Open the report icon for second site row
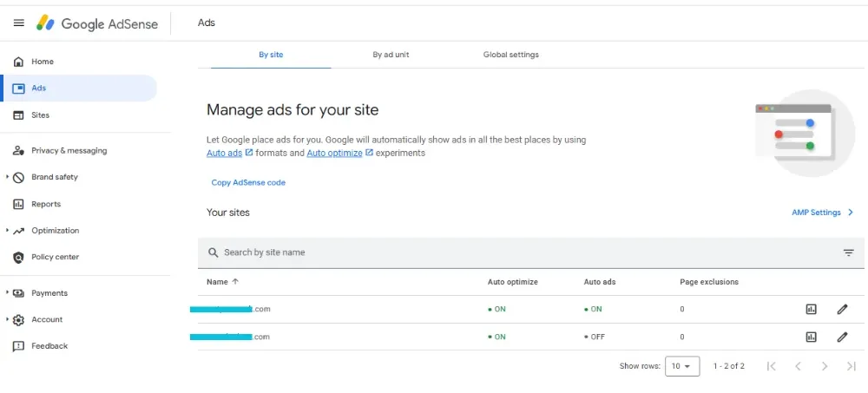The image size is (868, 393). coord(811,337)
